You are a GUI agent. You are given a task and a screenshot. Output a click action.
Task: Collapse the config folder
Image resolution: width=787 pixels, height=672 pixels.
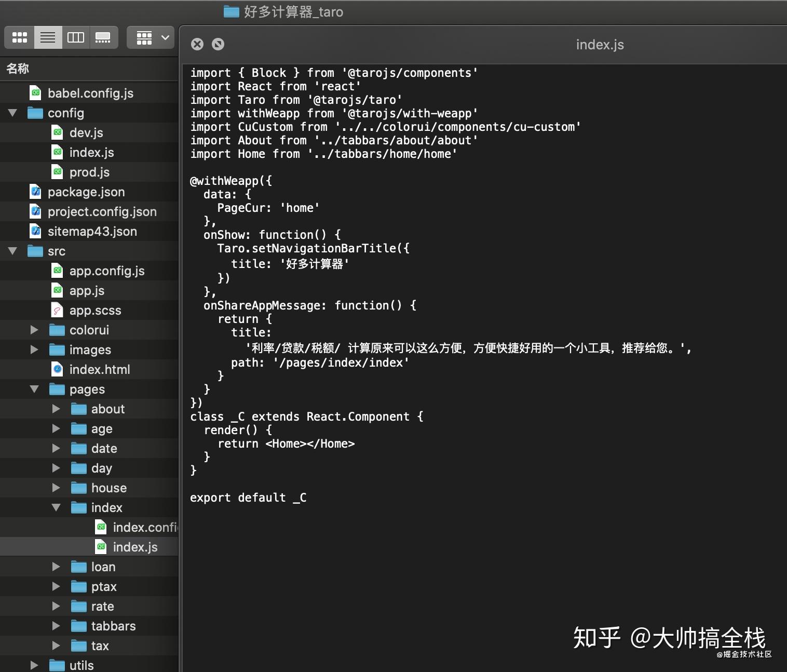tap(13, 113)
